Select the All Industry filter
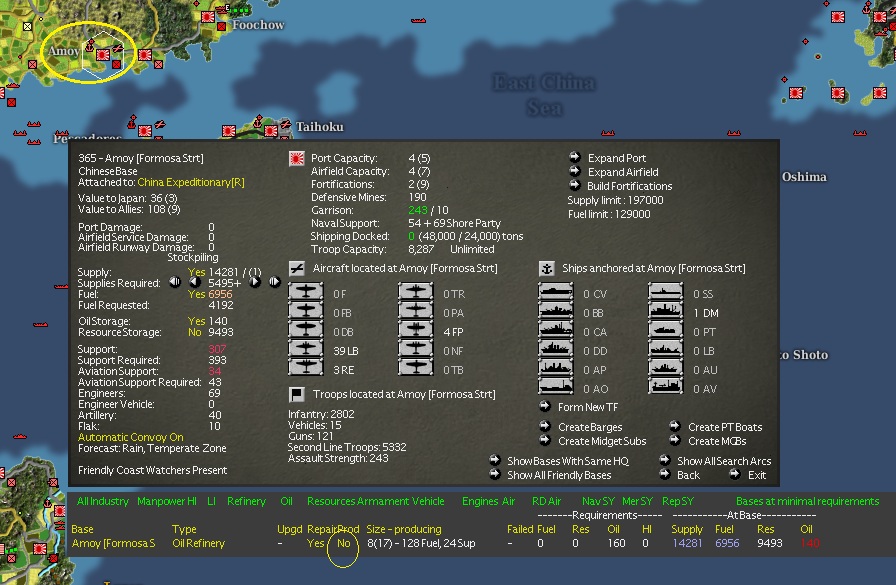The height and width of the screenshot is (585, 896). tap(103, 501)
